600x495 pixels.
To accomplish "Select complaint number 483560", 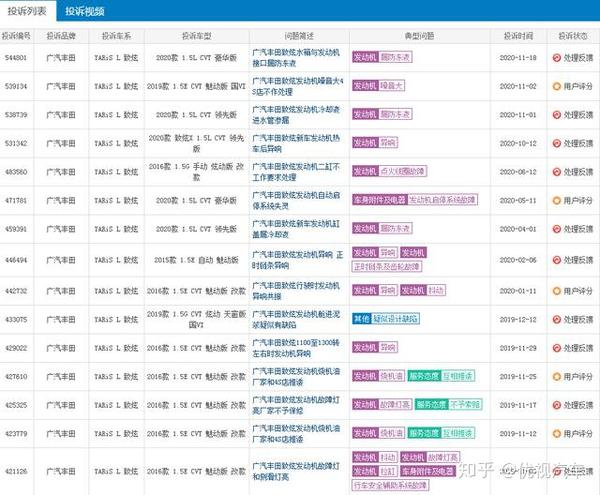I will (x=16, y=172).
